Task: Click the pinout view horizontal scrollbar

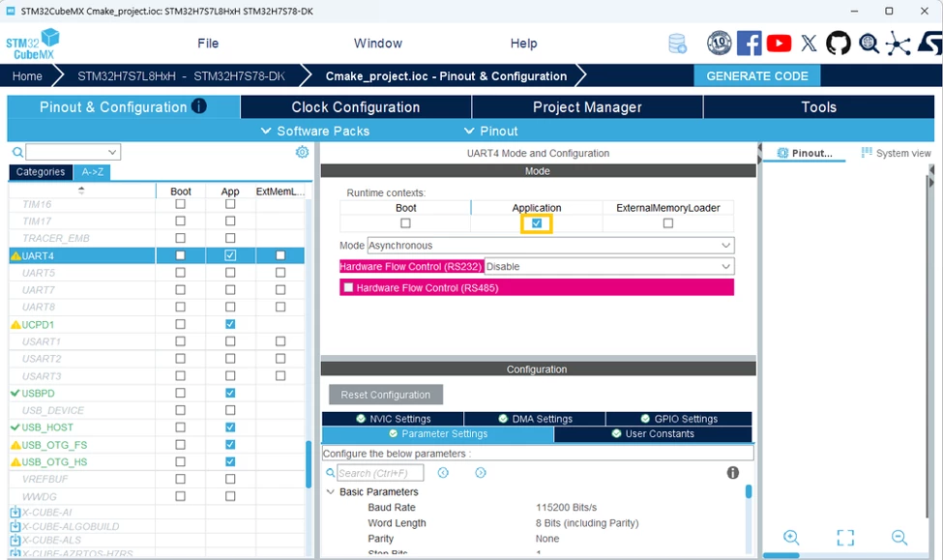Action: (x=781, y=555)
